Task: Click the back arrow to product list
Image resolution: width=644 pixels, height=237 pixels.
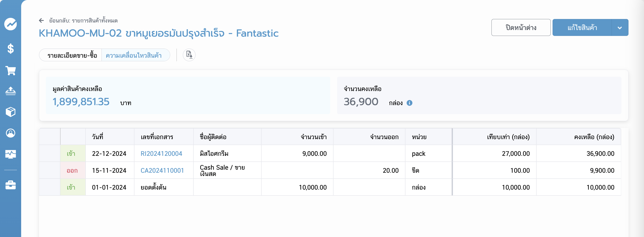Action: click(x=42, y=20)
